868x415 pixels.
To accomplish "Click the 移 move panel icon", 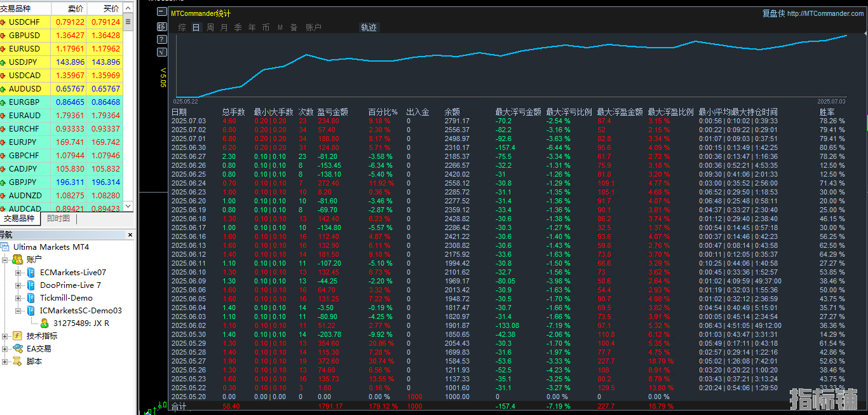I will tap(162, 27).
